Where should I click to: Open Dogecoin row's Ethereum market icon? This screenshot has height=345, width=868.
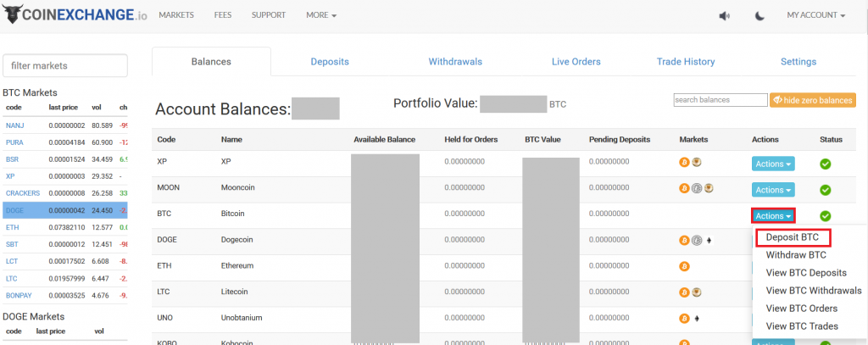[709, 241]
